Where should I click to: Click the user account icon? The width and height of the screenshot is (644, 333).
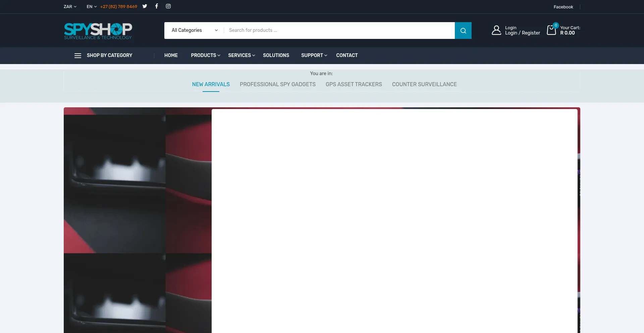[496, 31]
